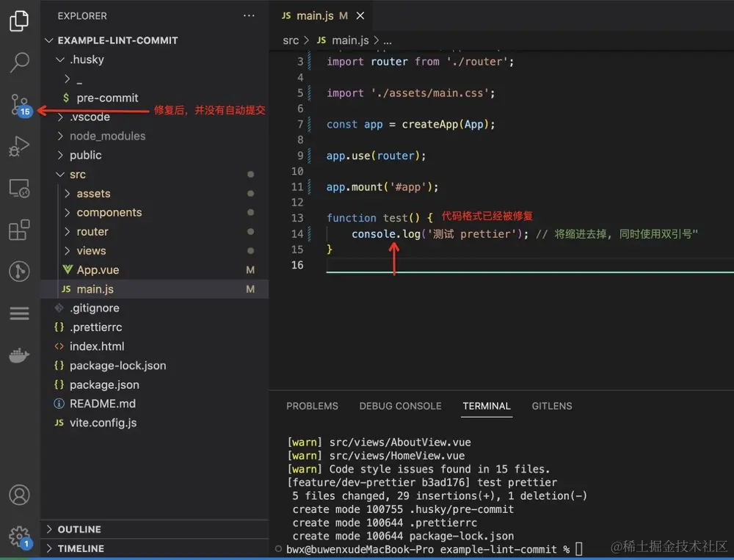Open the Accounts icon
Viewport: 734px width, 560px height.
[19, 495]
